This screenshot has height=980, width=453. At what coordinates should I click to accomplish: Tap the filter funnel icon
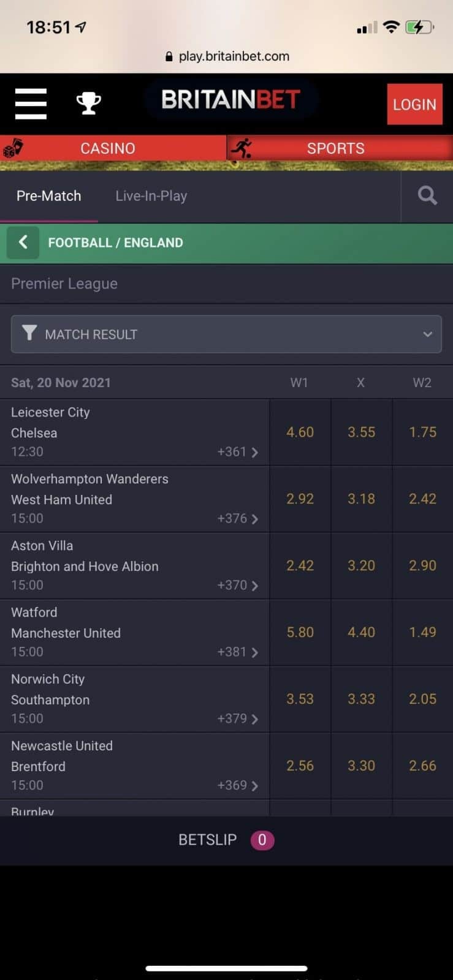[x=29, y=333]
